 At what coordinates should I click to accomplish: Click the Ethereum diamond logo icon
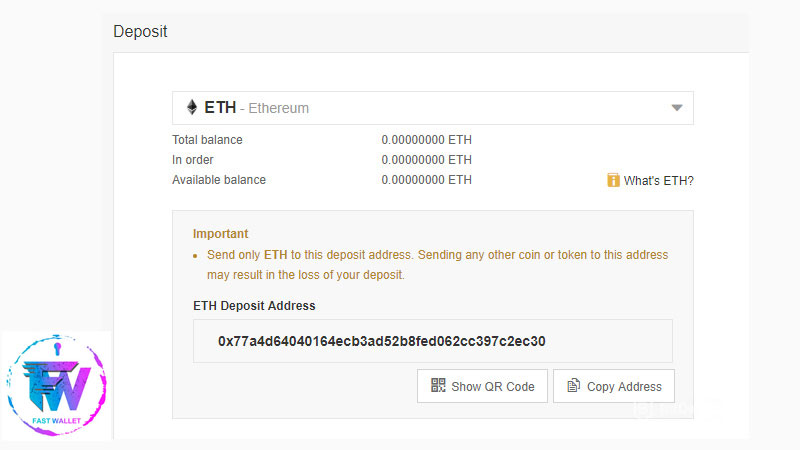pyautogui.click(x=192, y=107)
